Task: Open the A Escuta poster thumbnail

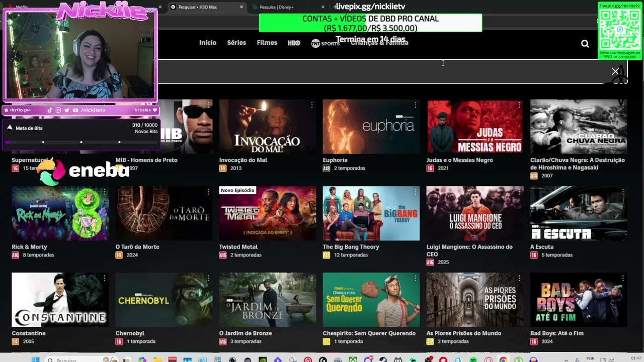Action: (x=578, y=213)
